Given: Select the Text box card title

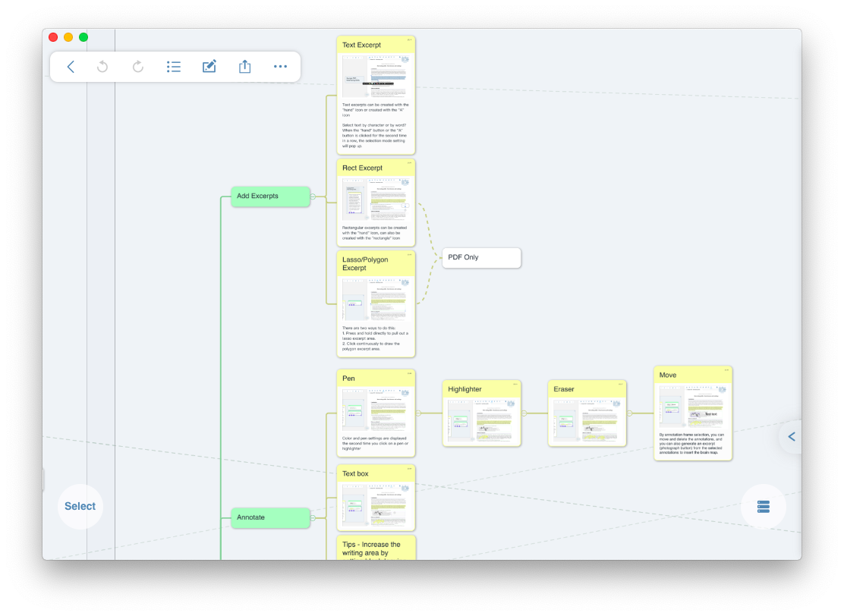Looking at the screenshot, I should (x=355, y=473).
